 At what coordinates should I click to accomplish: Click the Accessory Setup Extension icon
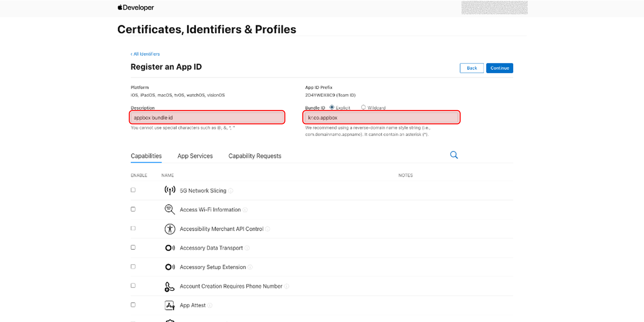pos(170,267)
